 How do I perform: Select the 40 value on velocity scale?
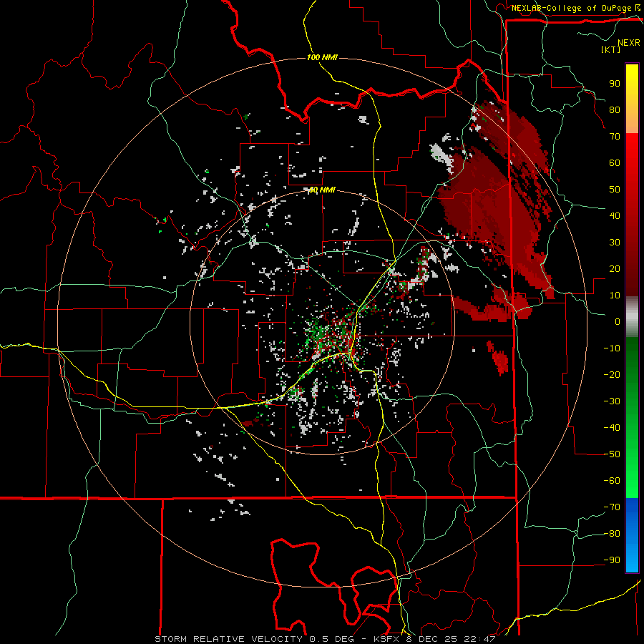tap(615, 215)
